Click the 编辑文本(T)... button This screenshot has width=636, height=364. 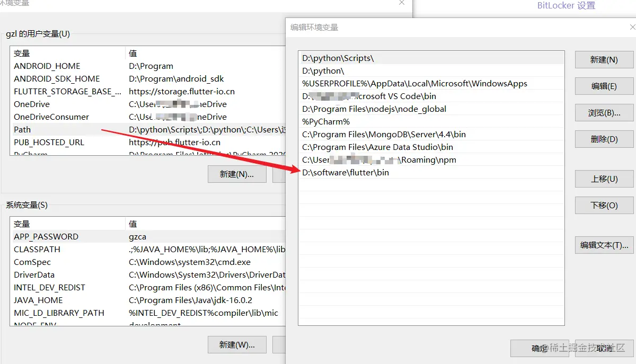tap(604, 245)
